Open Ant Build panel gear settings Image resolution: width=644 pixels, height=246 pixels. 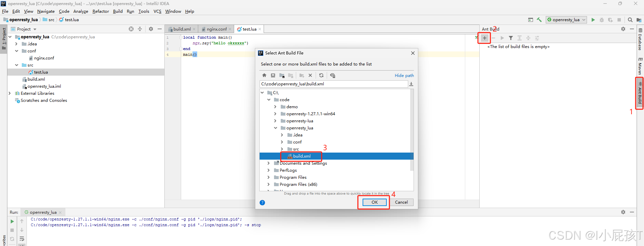623,29
